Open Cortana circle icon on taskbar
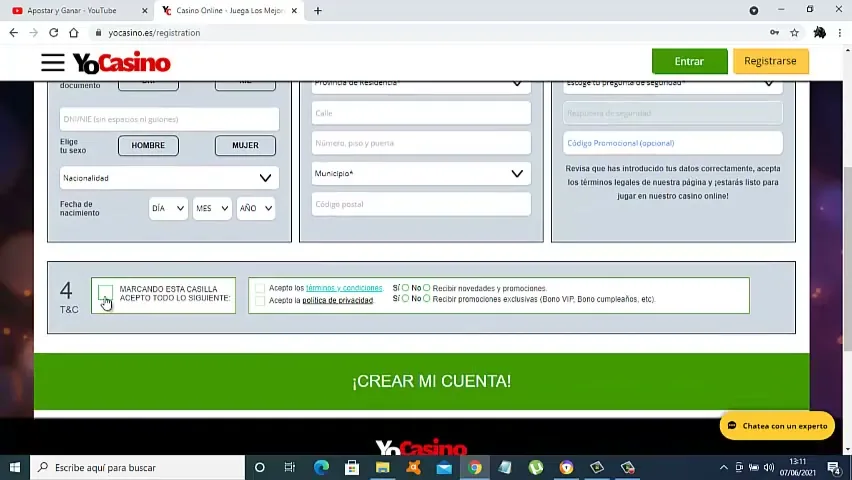 tap(260, 467)
